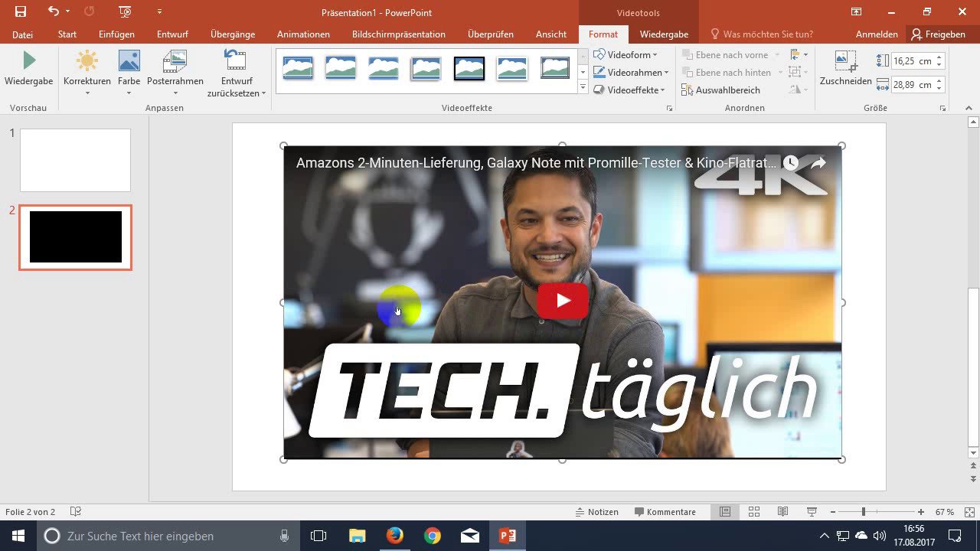This screenshot has width=980, height=551.
Task: Play video preview with Wiedergabe button
Action: [x=28, y=67]
